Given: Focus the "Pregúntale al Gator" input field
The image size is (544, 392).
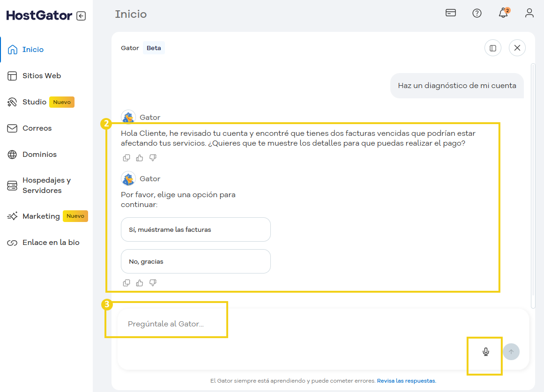Looking at the screenshot, I should tap(281, 324).
